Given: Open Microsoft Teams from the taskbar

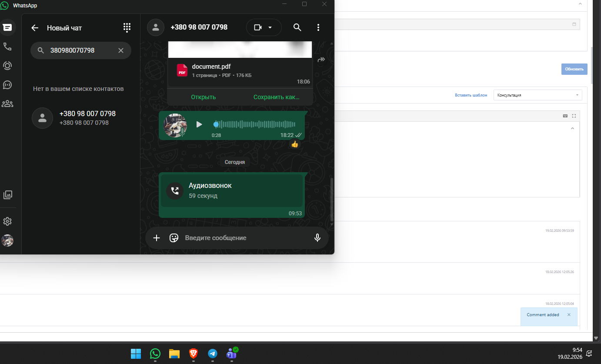Looking at the screenshot, I should point(232,353).
